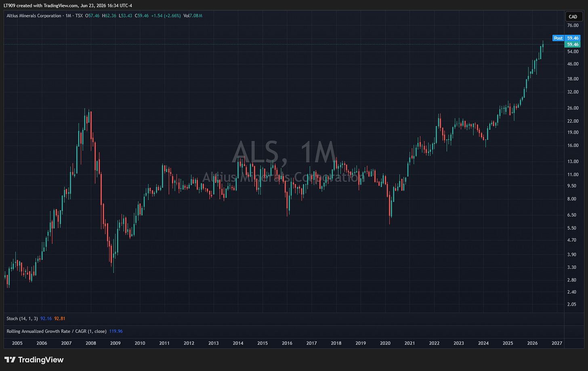Click the 2023 label on the time axis
588x371 pixels.
(x=459, y=343)
